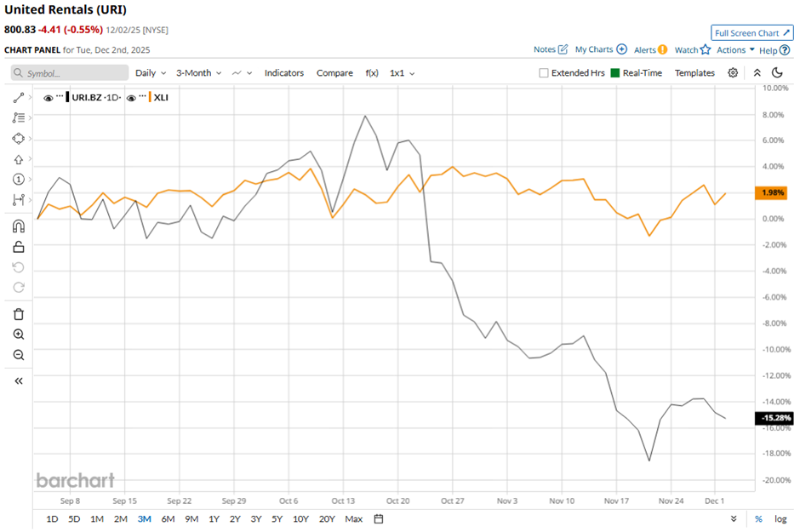The image size is (800, 532).
Task: Click the redo arrow icon
Action: (19, 287)
